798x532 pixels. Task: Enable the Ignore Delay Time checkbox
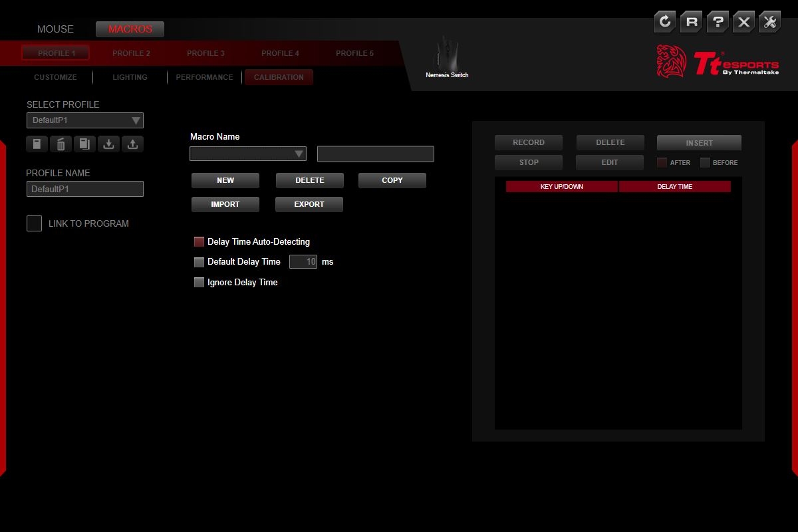coord(199,283)
